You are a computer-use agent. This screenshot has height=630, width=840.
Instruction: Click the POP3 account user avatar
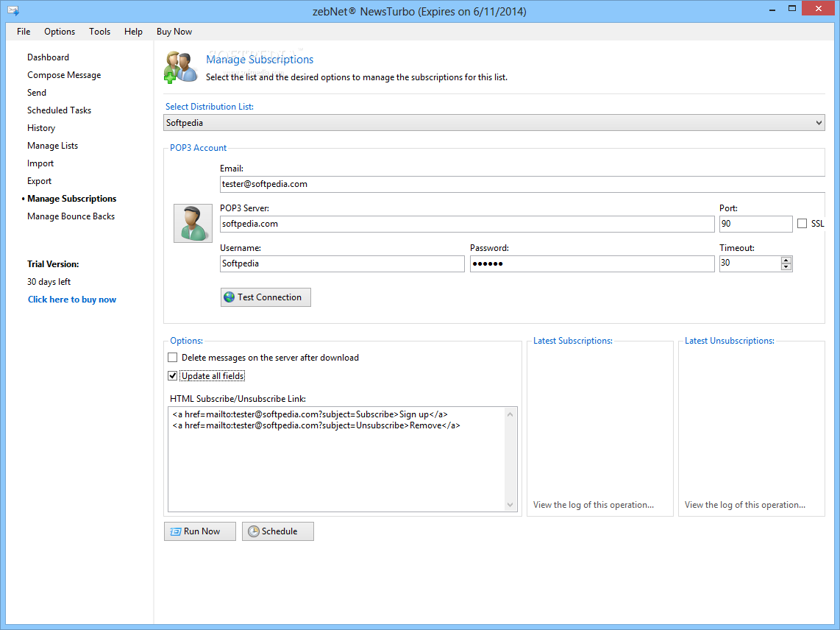[193, 223]
